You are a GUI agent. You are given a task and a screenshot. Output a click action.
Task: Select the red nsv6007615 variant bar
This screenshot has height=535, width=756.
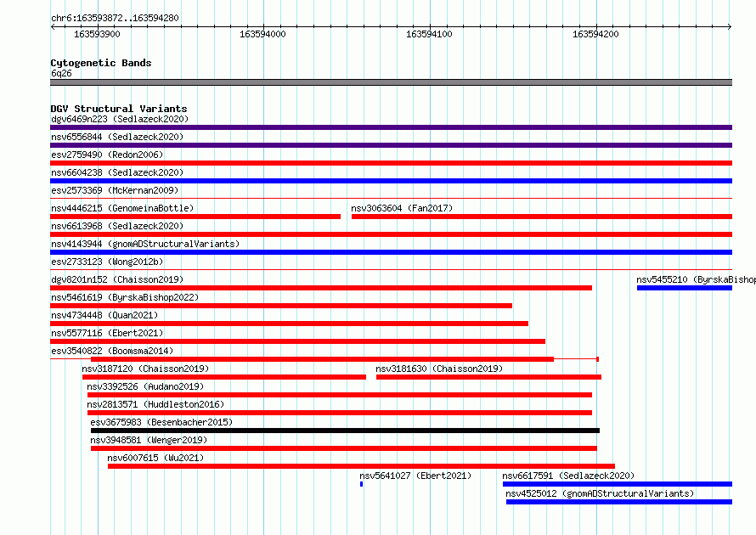coord(361,466)
